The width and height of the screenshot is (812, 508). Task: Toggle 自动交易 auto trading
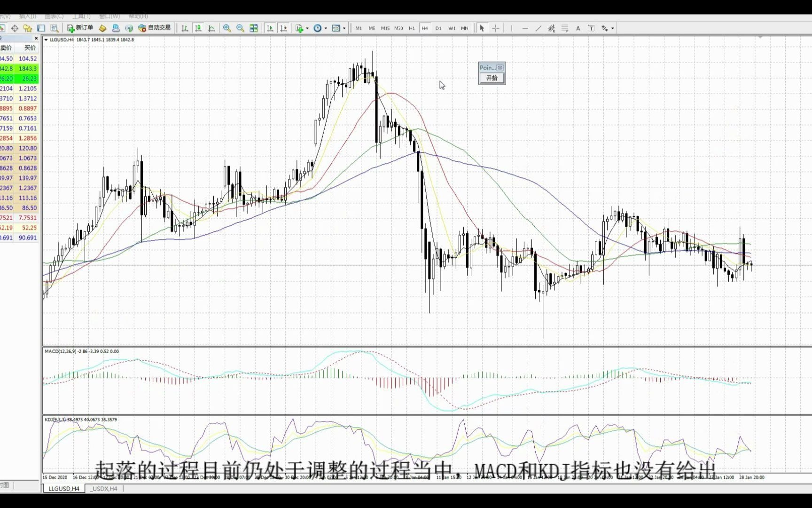[155, 28]
